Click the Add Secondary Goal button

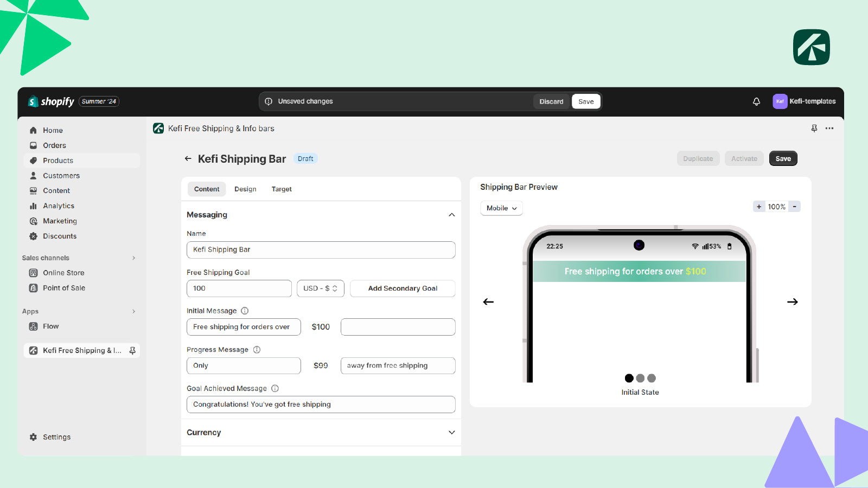403,288
